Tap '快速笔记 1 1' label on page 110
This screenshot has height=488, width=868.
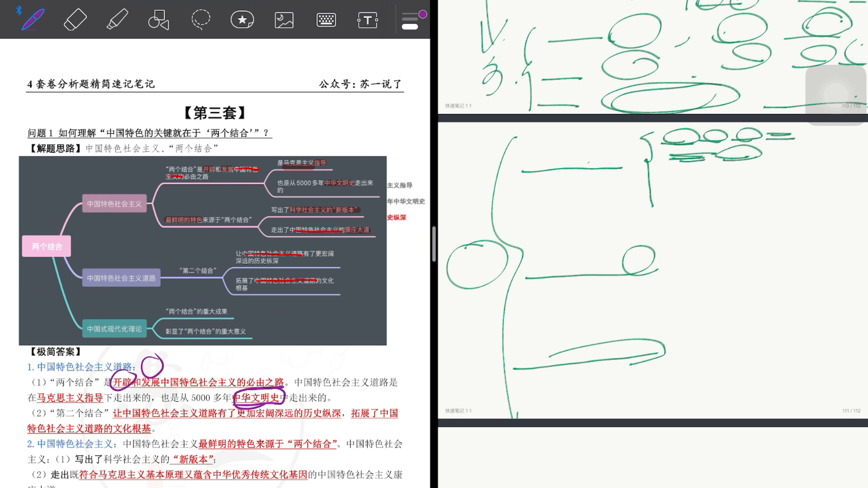click(458, 106)
